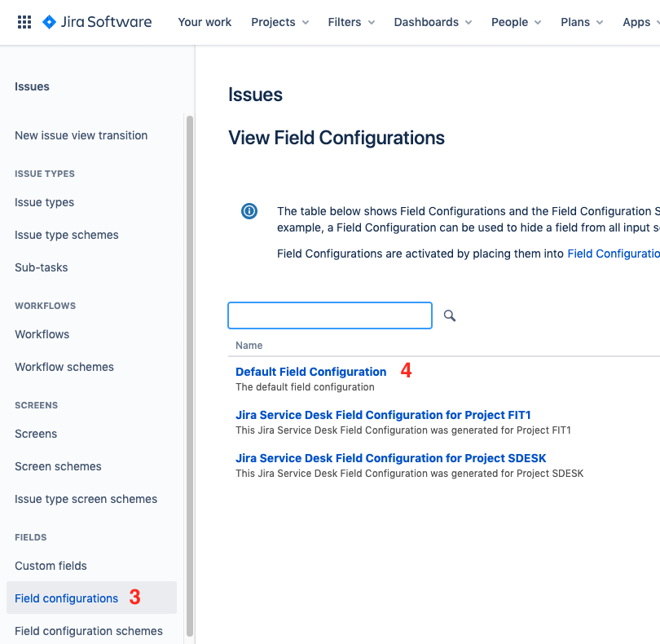Click the magnifier search icon beside filter box
This screenshot has height=644, width=660.
[450, 315]
